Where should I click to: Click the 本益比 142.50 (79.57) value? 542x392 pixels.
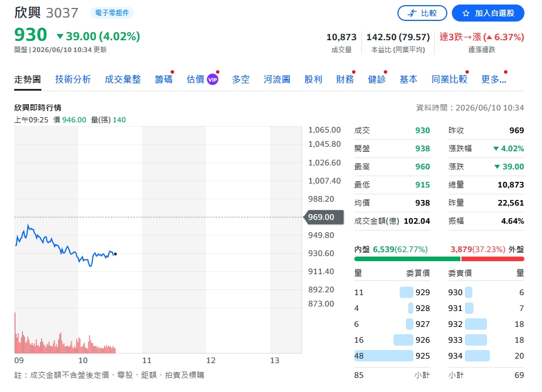[398, 37]
